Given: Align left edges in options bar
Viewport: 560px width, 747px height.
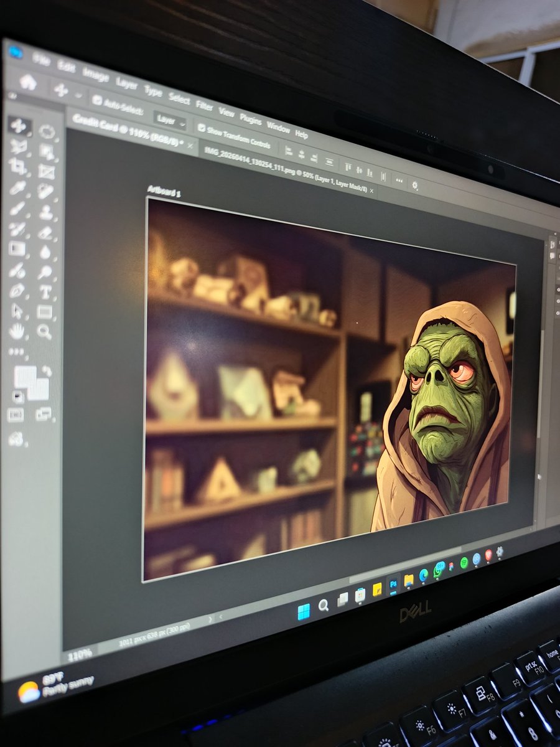Looking at the screenshot, I should coord(289,151).
